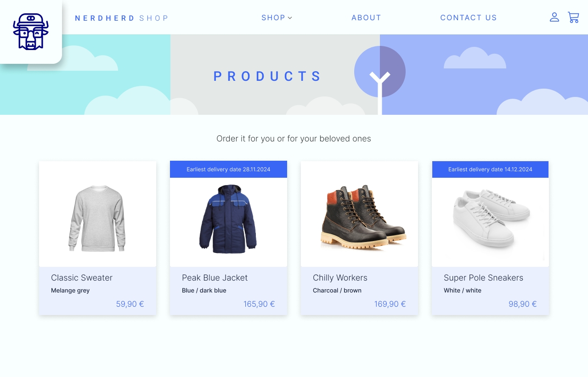588x377 pixels.
Task: Select the Chilly Workers title
Action: pos(340,278)
